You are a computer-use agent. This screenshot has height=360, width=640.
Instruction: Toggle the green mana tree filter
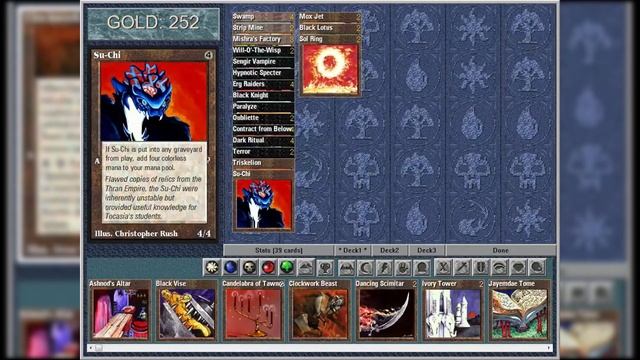tap(287, 268)
